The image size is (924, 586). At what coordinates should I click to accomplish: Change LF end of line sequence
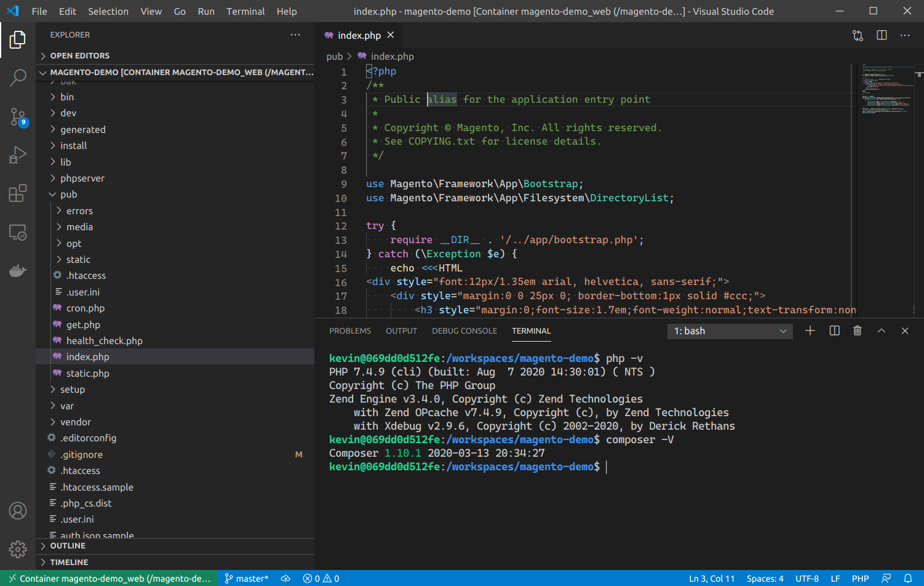[835, 579]
